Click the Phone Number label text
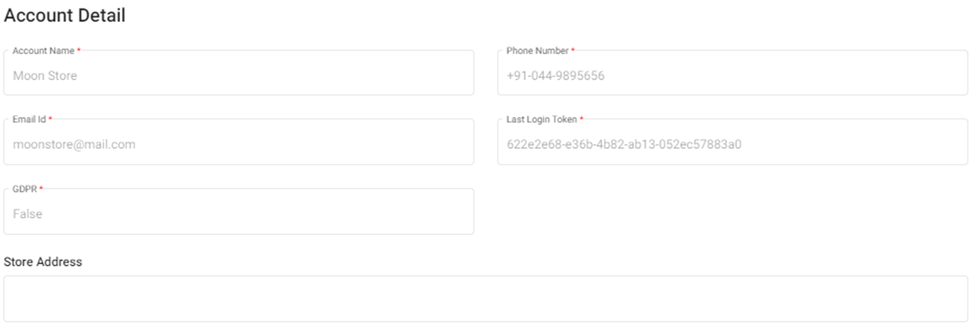 pyautogui.click(x=537, y=50)
